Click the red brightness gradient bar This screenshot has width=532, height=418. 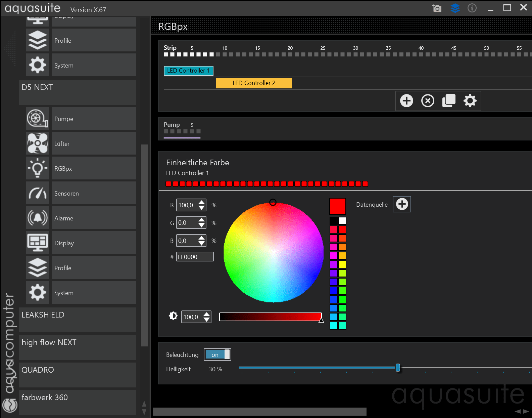click(271, 317)
